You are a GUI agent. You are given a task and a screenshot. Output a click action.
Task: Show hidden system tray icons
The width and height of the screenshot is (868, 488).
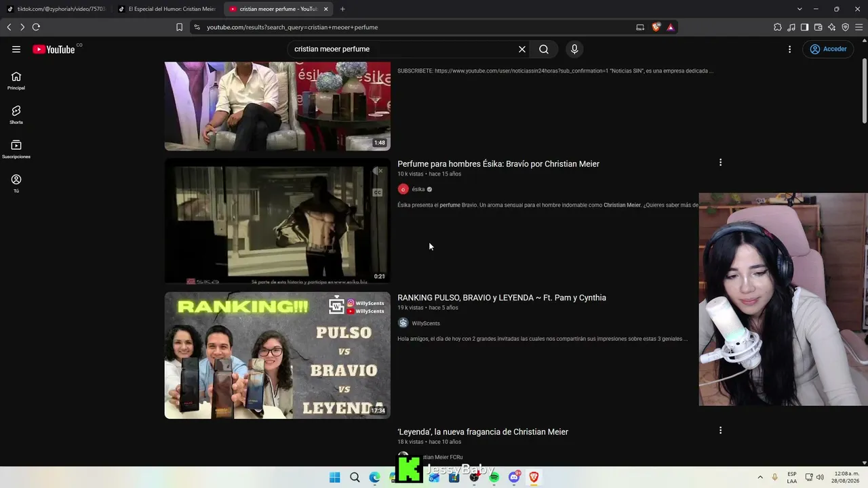pyautogui.click(x=760, y=478)
